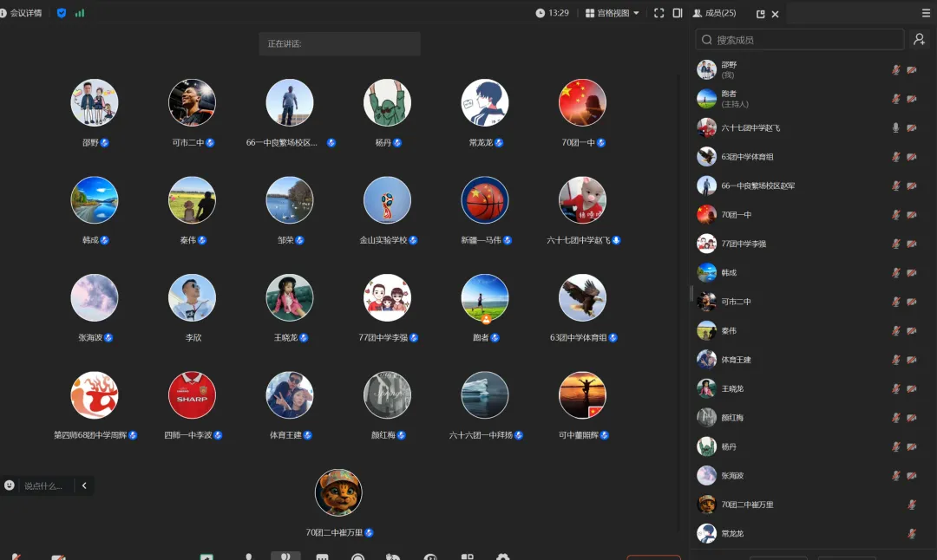Open the hamburger menu at top right
Viewport: 937px width, 560px height.
click(926, 13)
